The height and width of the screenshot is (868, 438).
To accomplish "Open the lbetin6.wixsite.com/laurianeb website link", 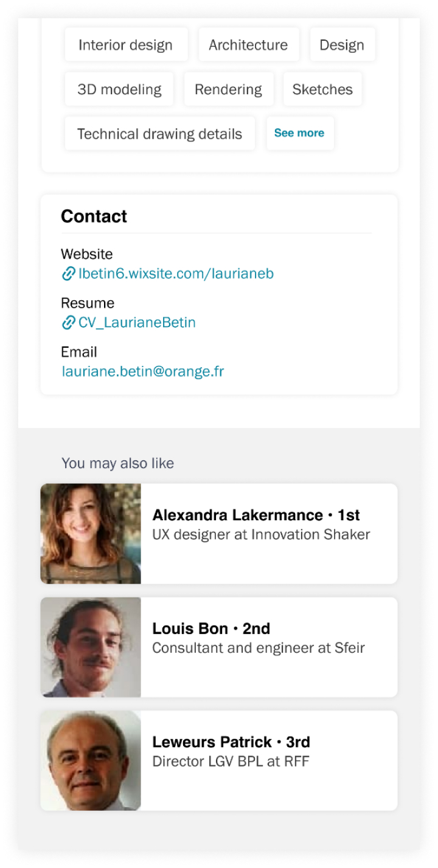I will [x=176, y=274].
